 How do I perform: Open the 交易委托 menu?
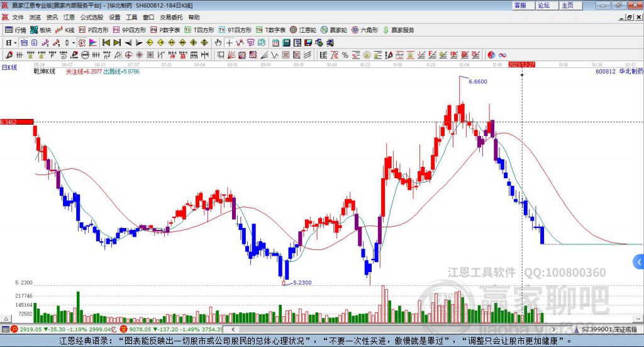171,17
